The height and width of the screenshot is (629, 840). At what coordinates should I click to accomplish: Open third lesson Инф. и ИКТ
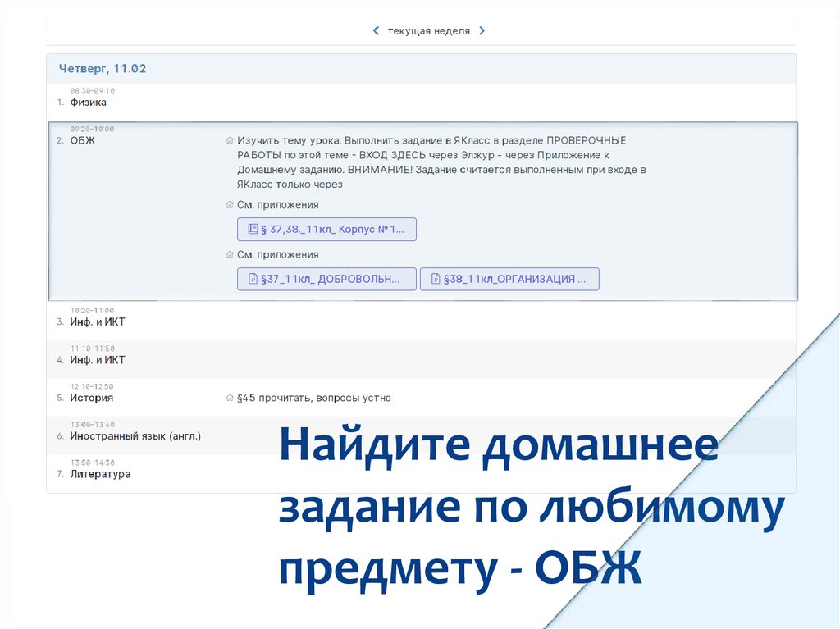(x=98, y=322)
